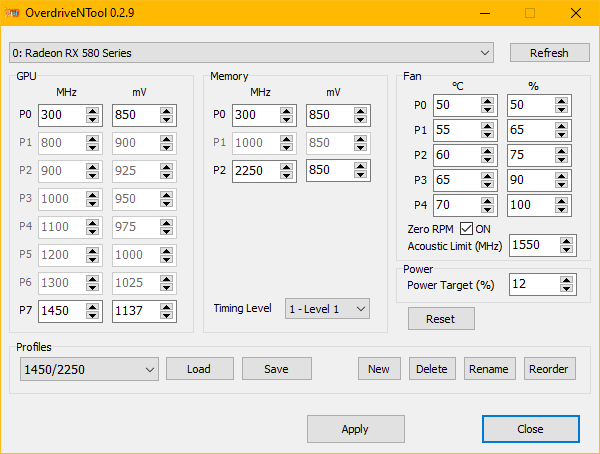Open the Profiles dropdown showing 1450/2250
The width and height of the screenshot is (600, 454).
pos(89,369)
